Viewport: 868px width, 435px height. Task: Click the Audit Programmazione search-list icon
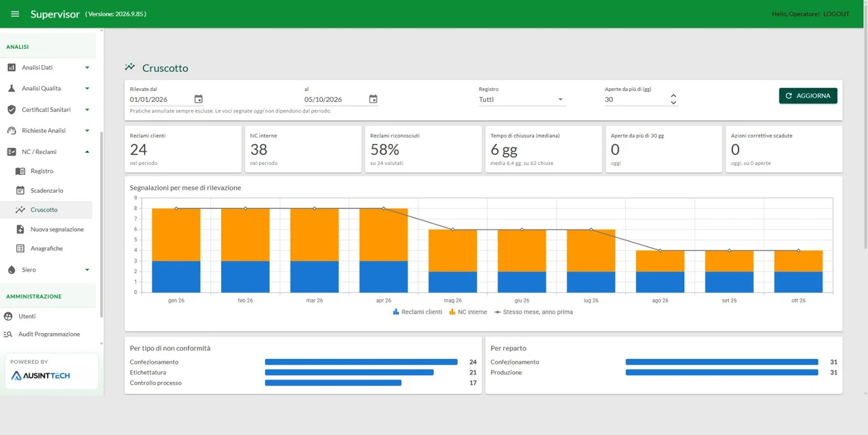(x=8, y=334)
